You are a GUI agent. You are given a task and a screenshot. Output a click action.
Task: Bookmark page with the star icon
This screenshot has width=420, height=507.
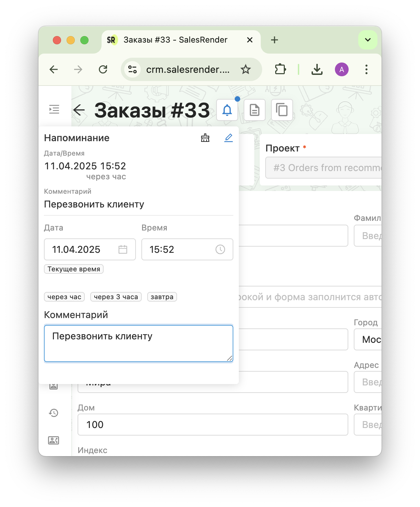(x=246, y=69)
